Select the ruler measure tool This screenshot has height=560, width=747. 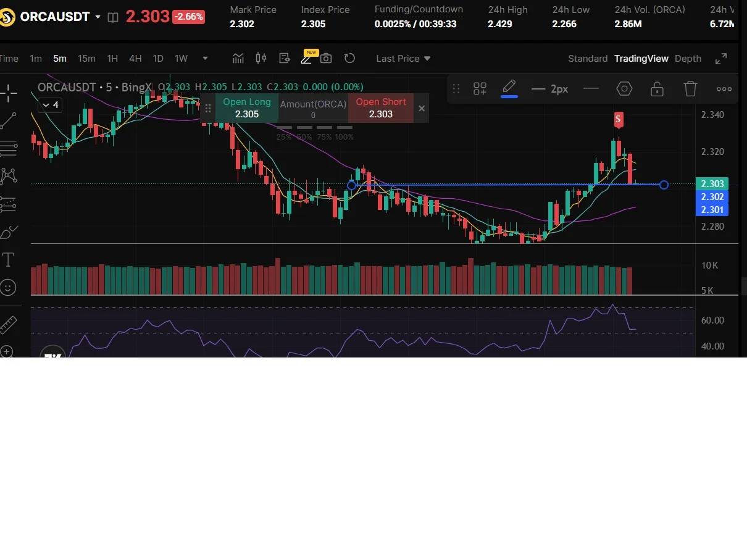8,324
